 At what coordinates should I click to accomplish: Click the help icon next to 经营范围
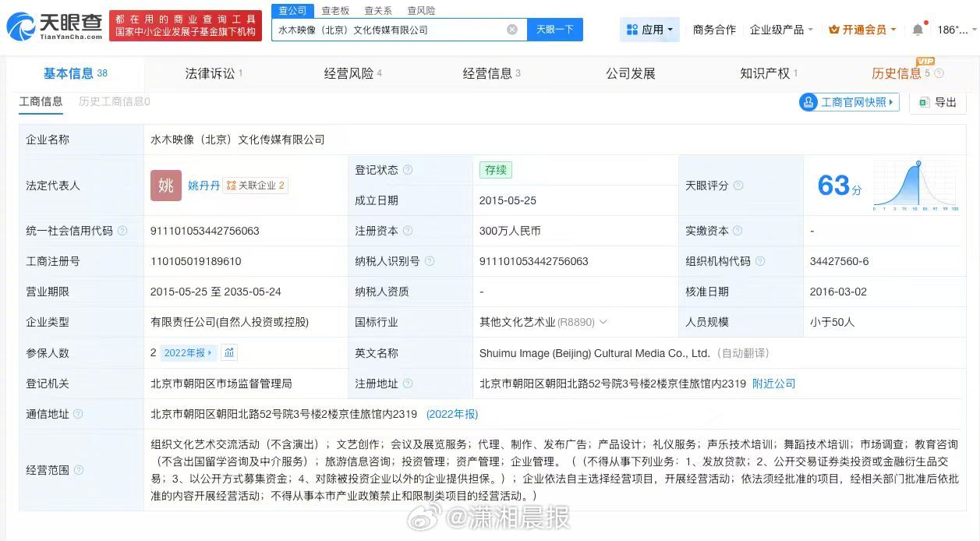click(78, 470)
